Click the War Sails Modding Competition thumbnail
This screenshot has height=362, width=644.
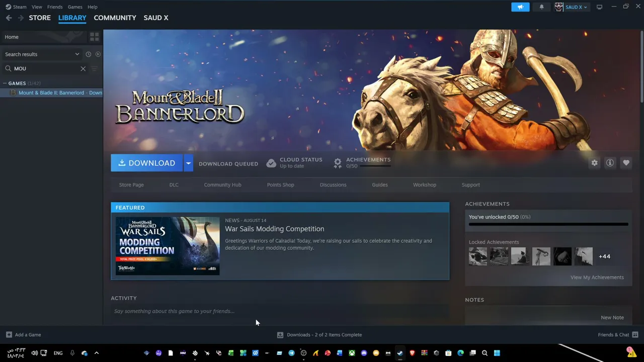pos(168,246)
